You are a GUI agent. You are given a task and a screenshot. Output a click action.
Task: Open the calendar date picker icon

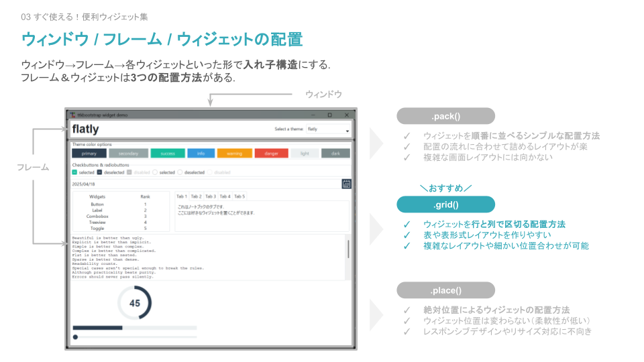(x=346, y=184)
